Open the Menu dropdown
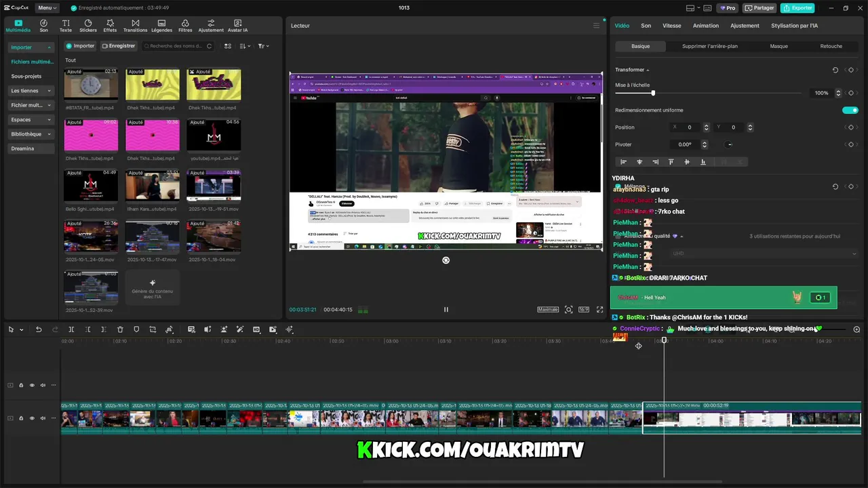The height and width of the screenshot is (488, 868). coord(47,8)
